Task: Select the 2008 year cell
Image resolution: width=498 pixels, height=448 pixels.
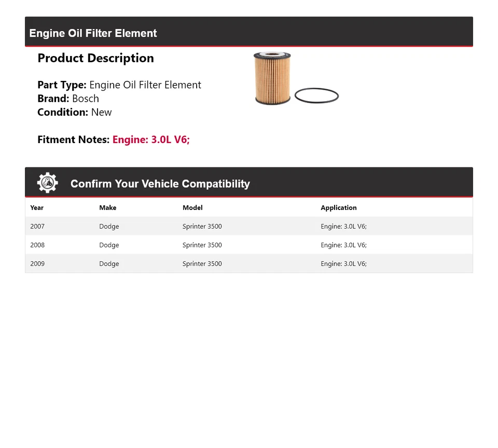Action: 37,245
